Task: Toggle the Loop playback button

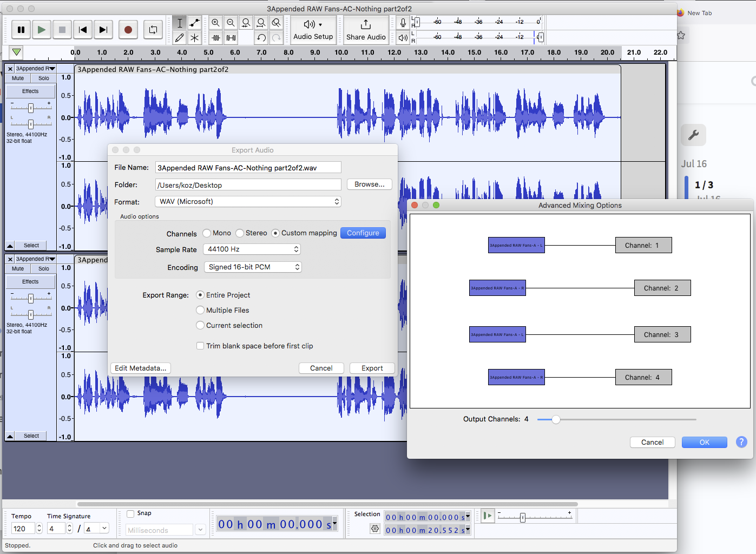Action: point(153,30)
